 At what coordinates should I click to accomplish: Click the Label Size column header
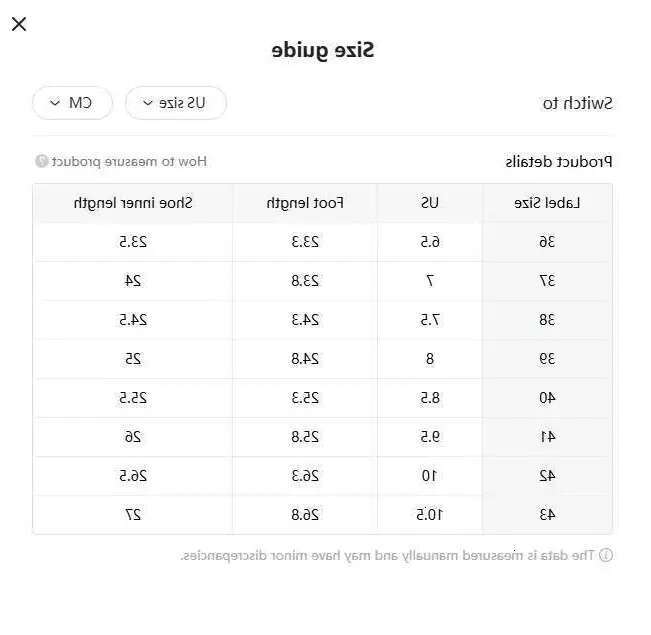point(547,203)
